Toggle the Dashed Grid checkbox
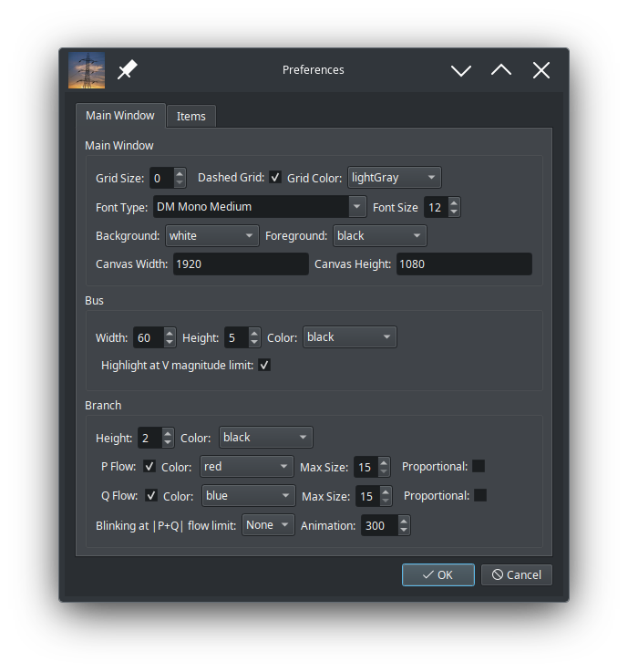This screenshot has width=628, height=672. [x=275, y=178]
